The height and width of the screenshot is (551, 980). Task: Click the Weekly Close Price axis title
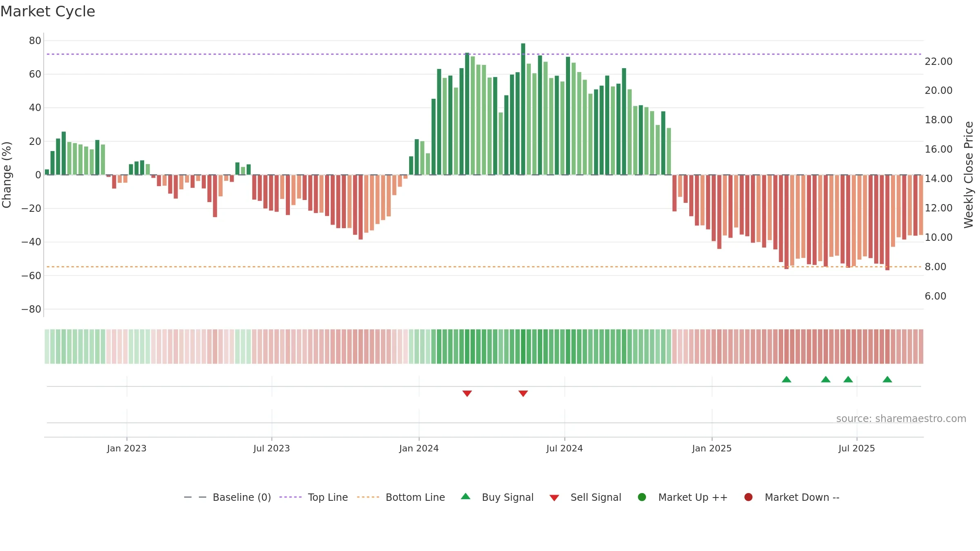point(969,175)
